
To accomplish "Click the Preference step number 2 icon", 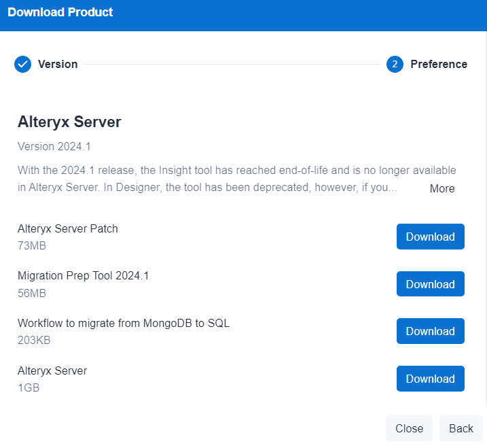I will pyautogui.click(x=395, y=64).
